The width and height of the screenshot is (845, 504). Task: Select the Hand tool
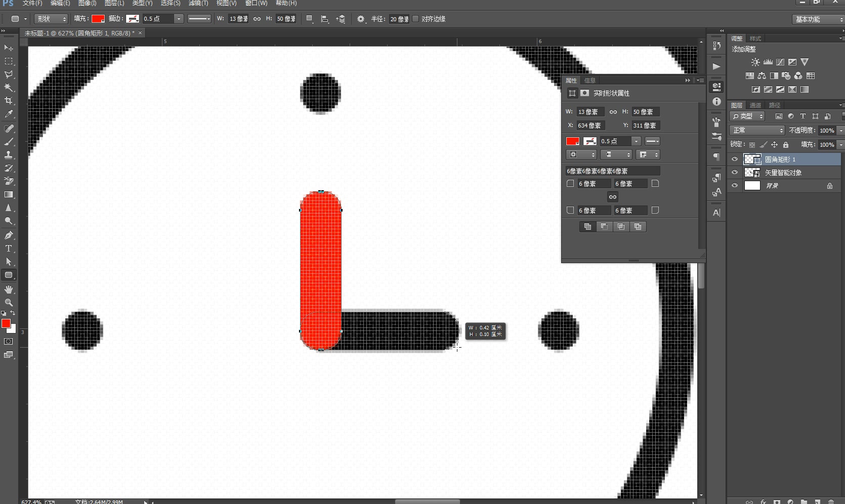pyautogui.click(x=9, y=289)
